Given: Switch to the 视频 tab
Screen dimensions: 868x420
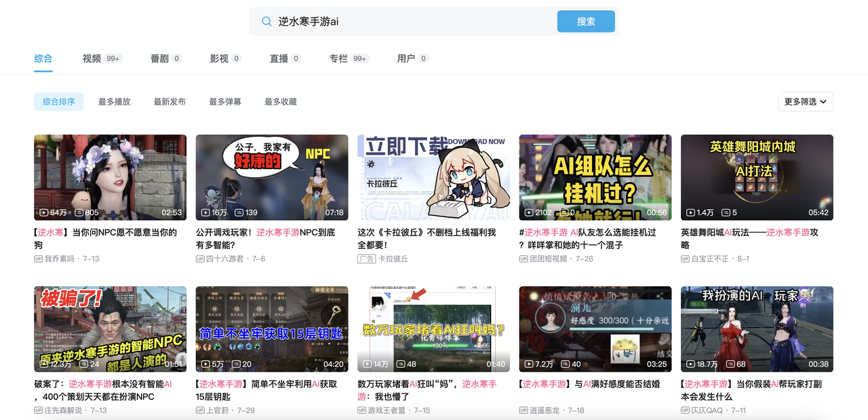Looking at the screenshot, I should 92,58.
